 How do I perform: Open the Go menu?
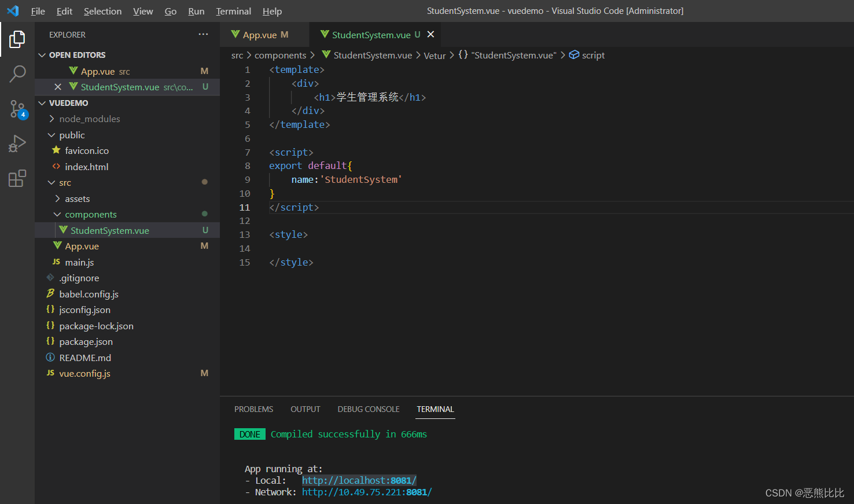click(171, 11)
